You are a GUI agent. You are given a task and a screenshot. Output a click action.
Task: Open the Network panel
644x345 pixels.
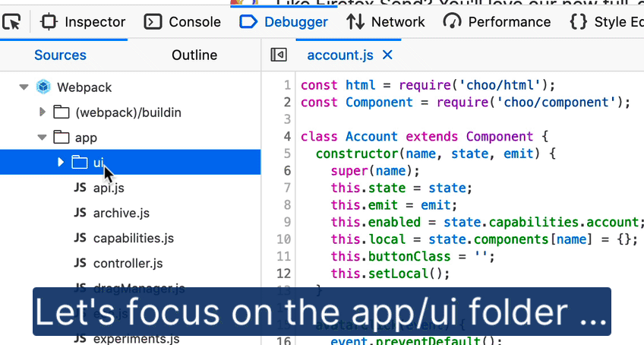tap(386, 22)
